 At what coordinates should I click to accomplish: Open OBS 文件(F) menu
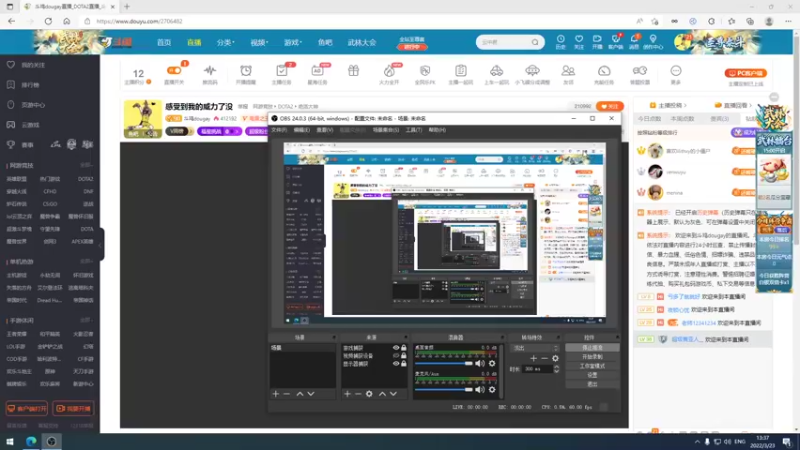click(x=279, y=130)
